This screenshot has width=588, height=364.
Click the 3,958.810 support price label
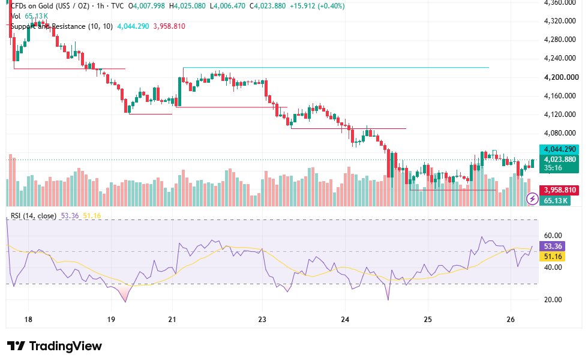click(559, 189)
